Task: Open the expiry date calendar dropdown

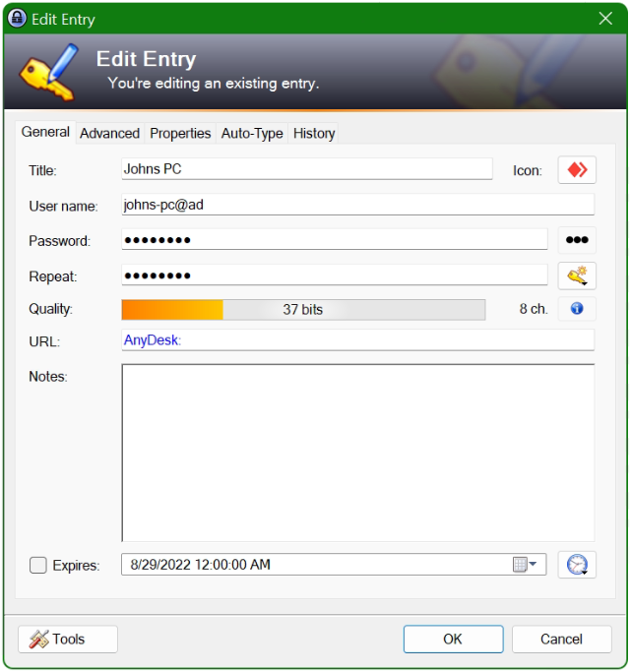Action: (x=525, y=564)
